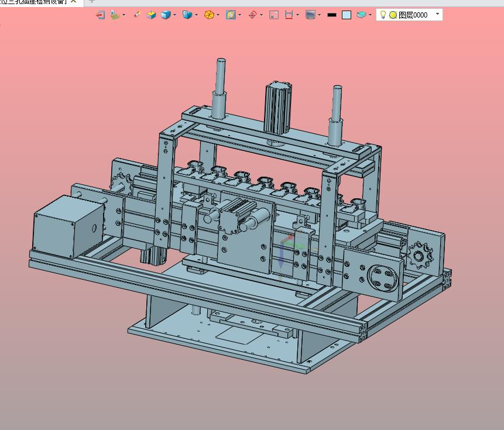Click the blue box view orientation icon

[x=187, y=15]
